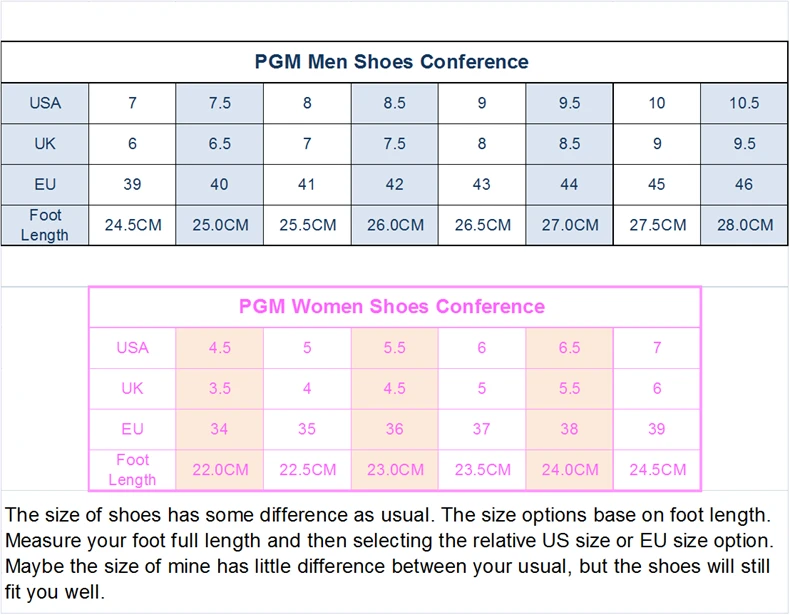Click women's foot length 23.0CM cell
The width and height of the screenshot is (790, 615).
[x=394, y=470]
